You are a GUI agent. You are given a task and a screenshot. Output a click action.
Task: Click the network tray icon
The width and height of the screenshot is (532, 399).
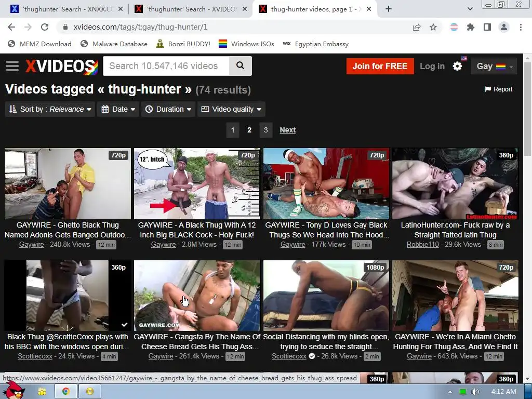tap(462, 392)
